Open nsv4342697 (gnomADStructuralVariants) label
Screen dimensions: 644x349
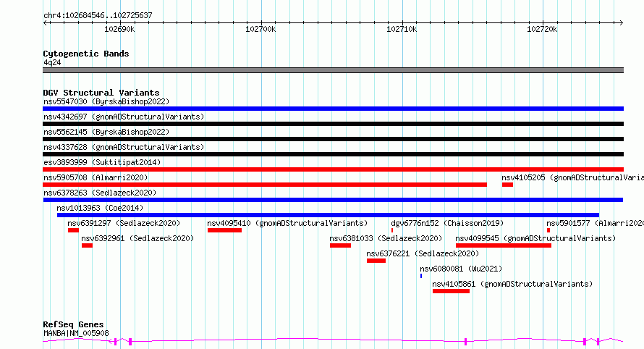[124, 117]
